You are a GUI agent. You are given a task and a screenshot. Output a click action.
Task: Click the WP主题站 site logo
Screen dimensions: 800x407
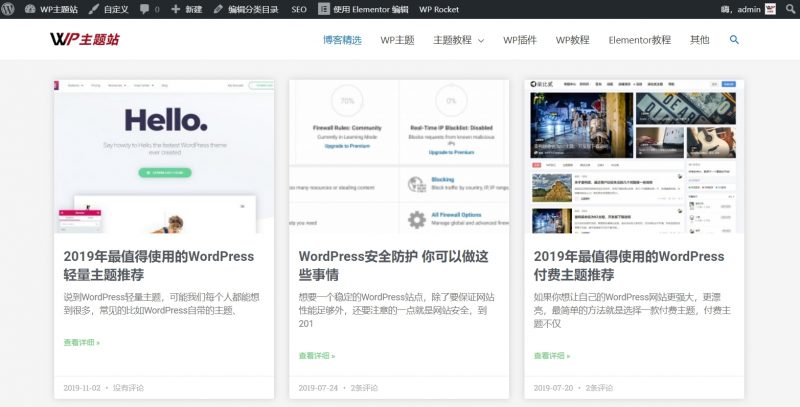click(x=85, y=40)
